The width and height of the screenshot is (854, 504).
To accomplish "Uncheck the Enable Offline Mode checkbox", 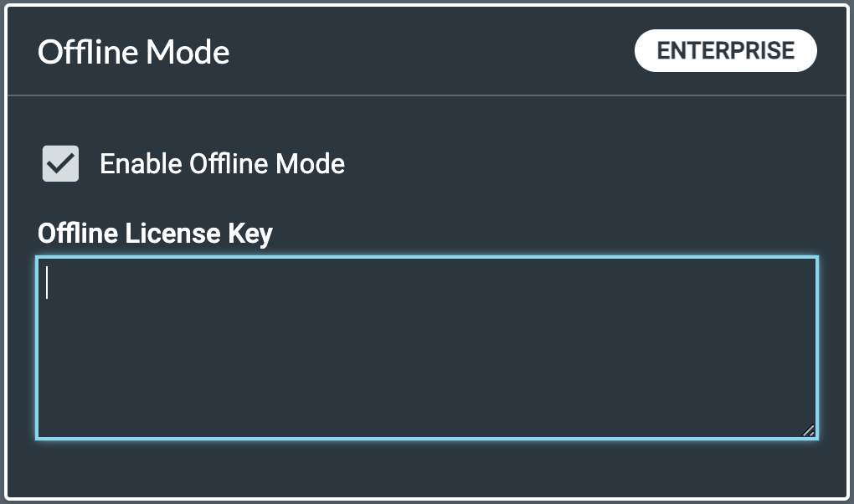I will pyautogui.click(x=60, y=163).
